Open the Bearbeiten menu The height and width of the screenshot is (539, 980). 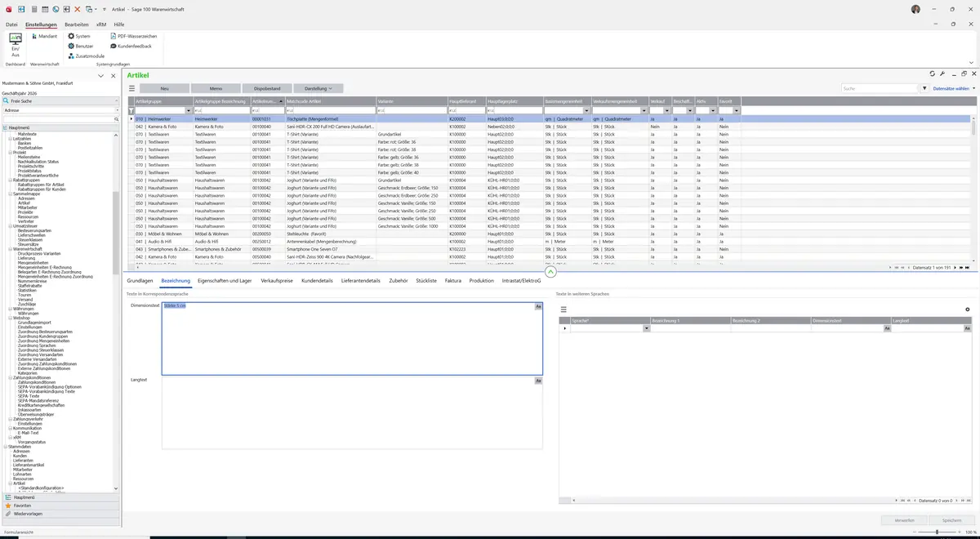(77, 24)
